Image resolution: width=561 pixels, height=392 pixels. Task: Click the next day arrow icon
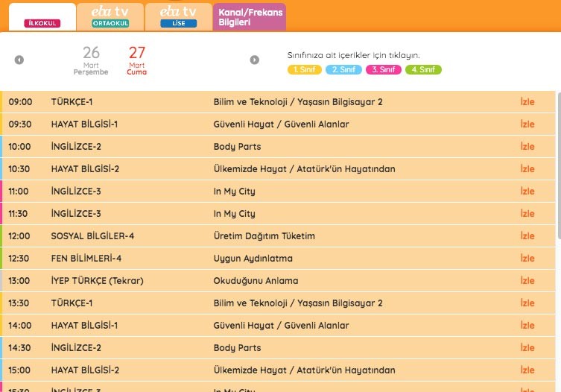[255, 60]
